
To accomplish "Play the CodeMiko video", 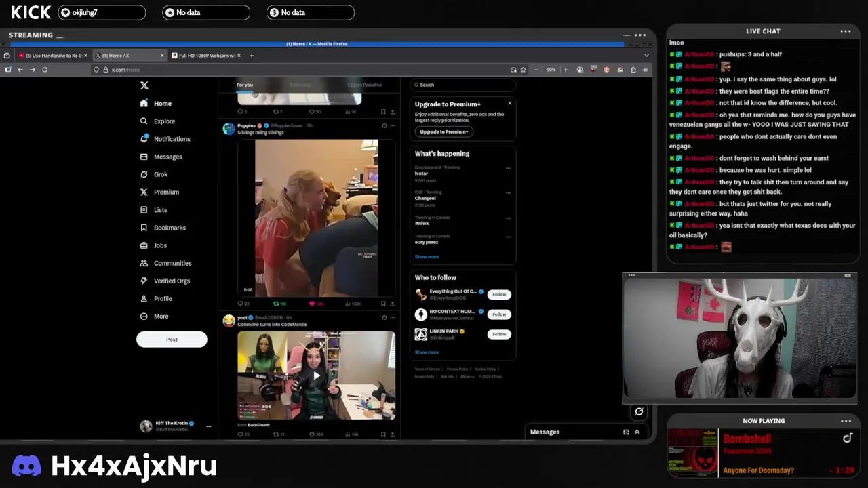I will 316,375.
